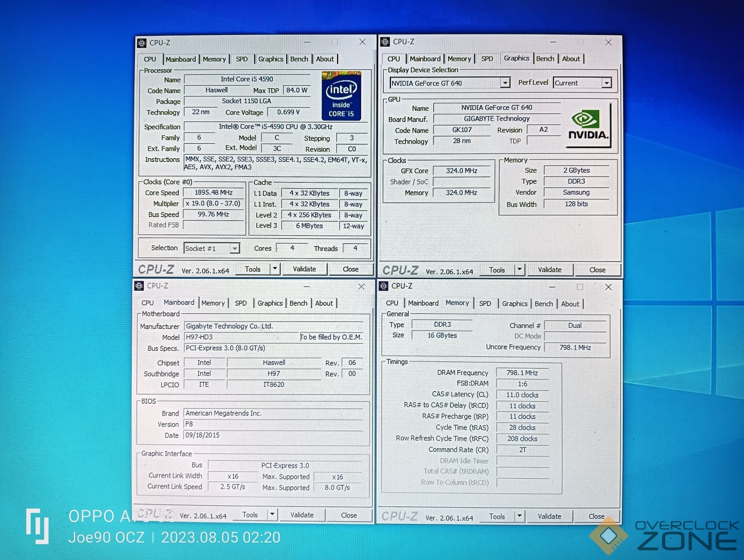Screen dimensions: 744x560
Task: Expand Tools dropdown arrow in CPU window
Action: pos(275,269)
